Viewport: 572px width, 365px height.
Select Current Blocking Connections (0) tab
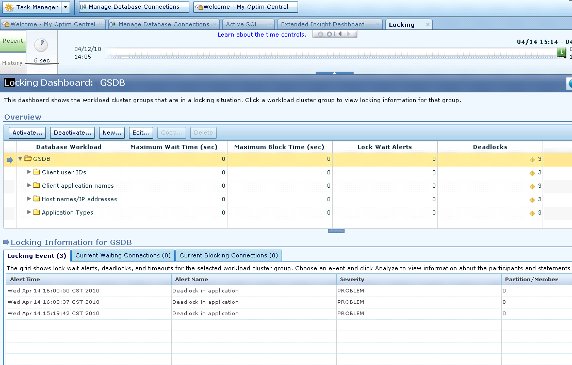point(229,255)
